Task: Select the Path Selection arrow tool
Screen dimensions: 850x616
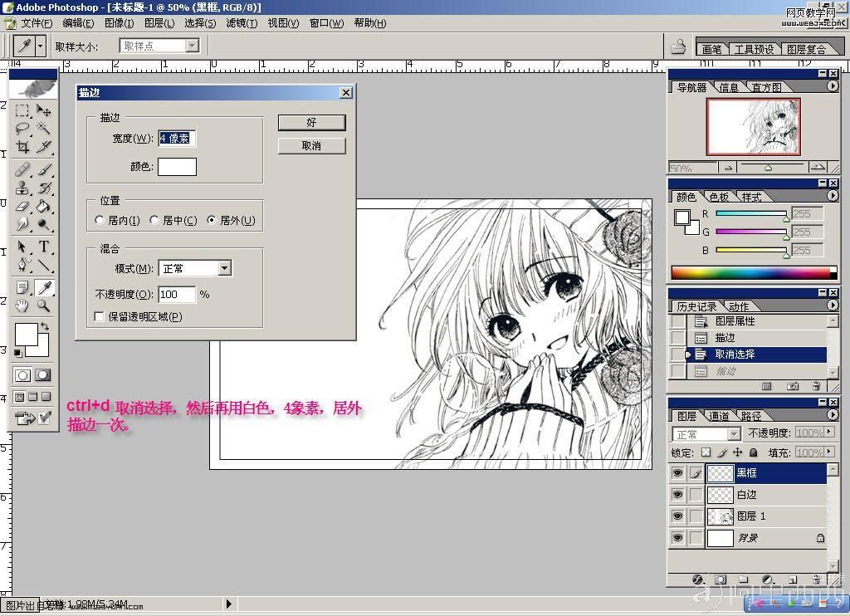Action: (x=22, y=247)
